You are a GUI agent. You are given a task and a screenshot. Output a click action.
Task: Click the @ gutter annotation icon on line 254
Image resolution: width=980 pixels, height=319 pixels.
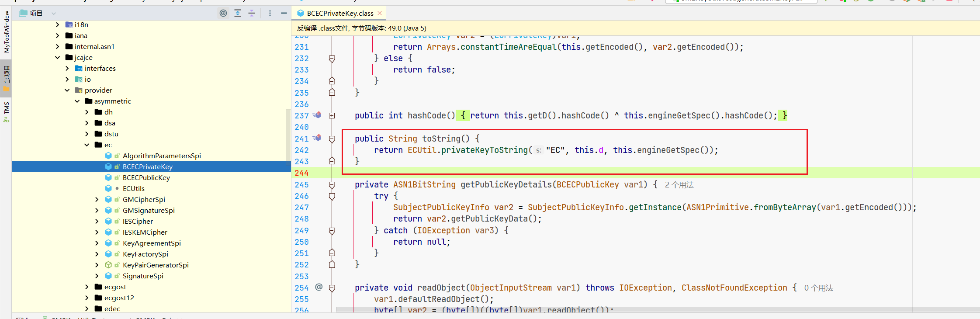coord(319,287)
